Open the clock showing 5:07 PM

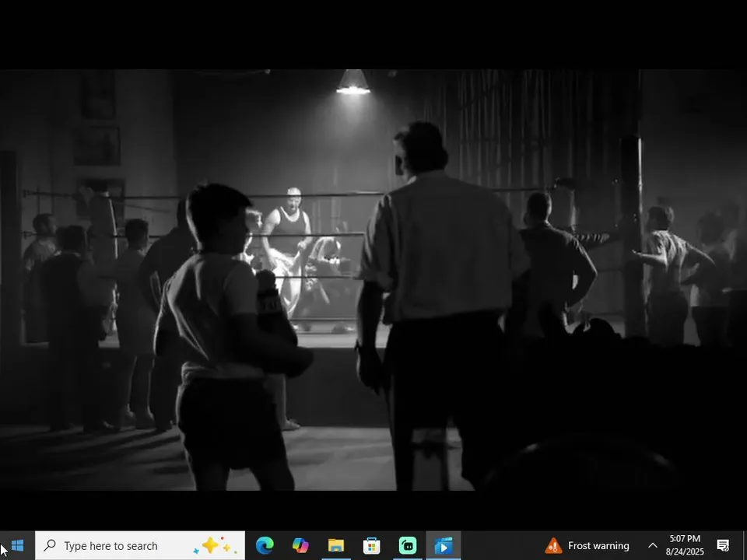[x=685, y=546]
